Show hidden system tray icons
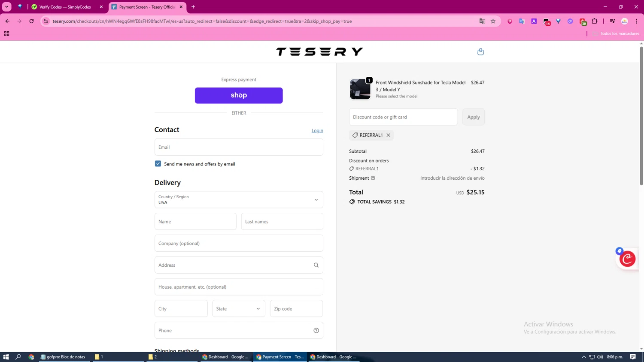644x362 pixels. (x=584, y=357)
